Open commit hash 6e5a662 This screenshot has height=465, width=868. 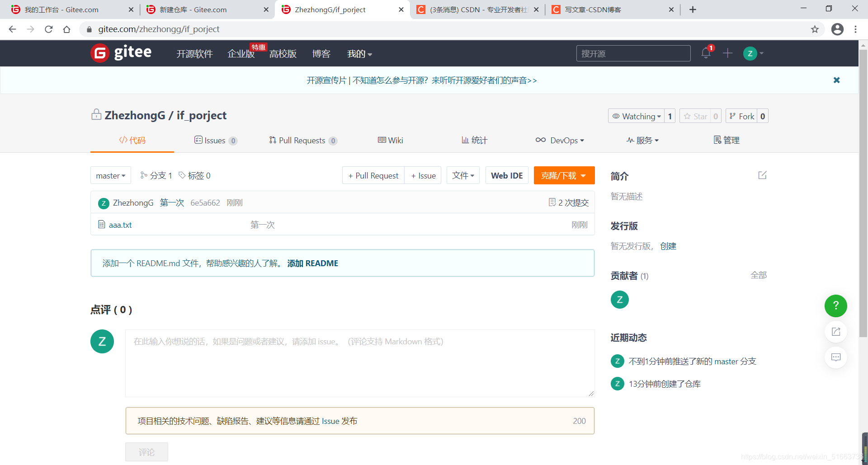click(205, 203)
